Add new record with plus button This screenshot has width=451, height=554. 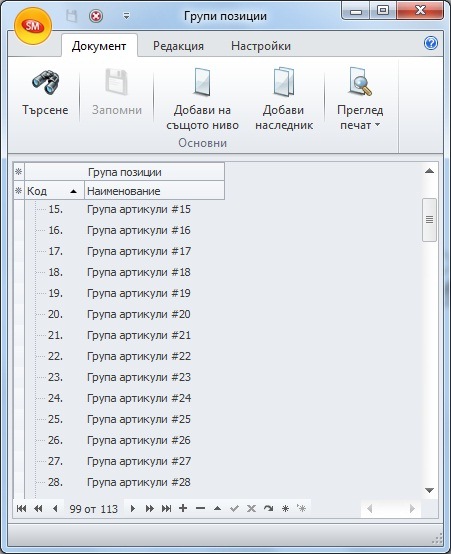coord(183,508)
